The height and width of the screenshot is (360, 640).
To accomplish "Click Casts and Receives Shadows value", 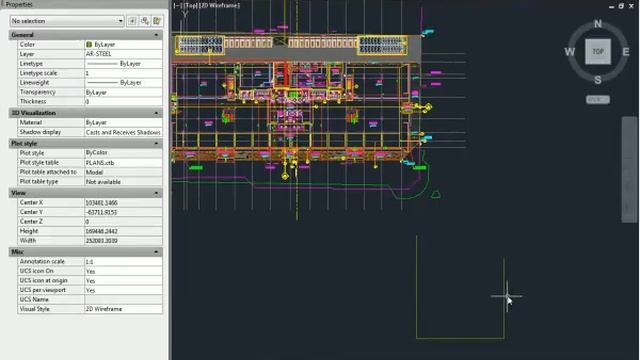I will (123, 132).
